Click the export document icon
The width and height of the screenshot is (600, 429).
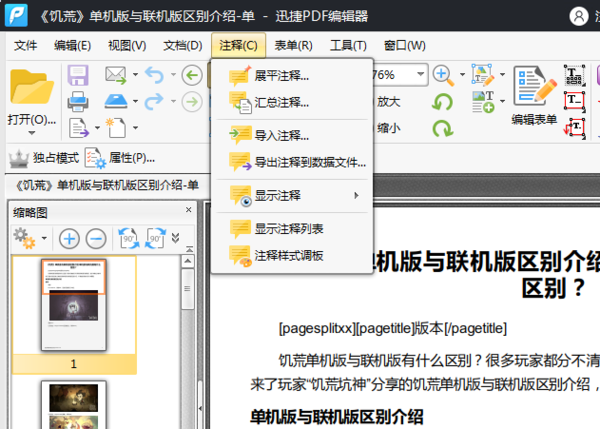pyautogui.click(x=79, y=128)
